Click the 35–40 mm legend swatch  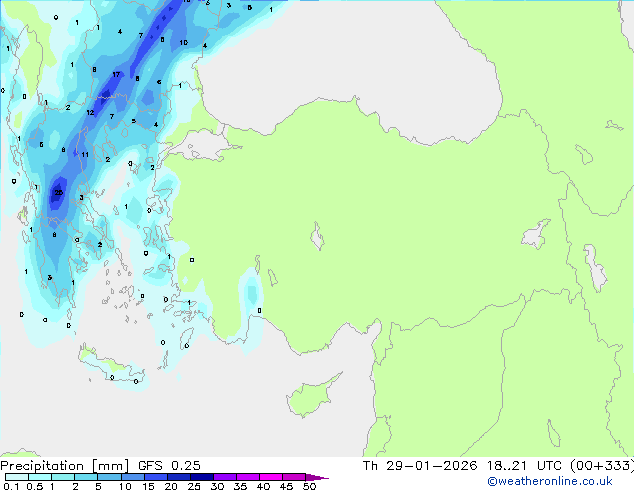pyautogui.click(x=248, y=477)
